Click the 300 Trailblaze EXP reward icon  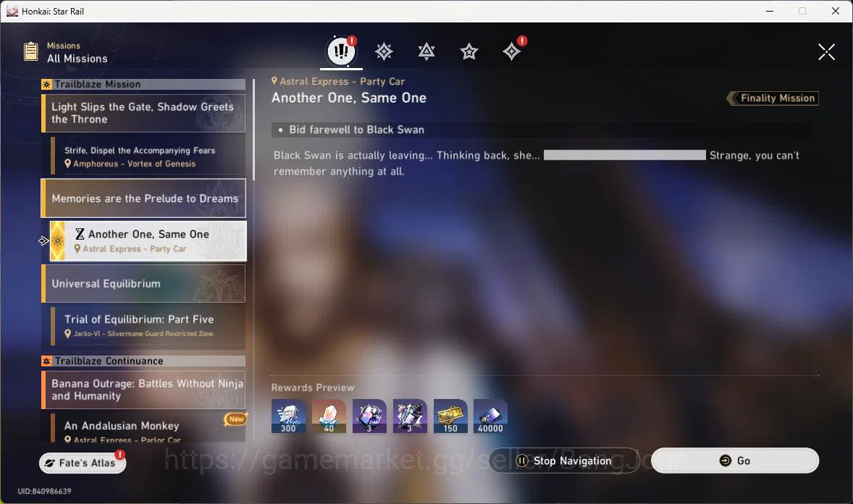coord(288,416)
